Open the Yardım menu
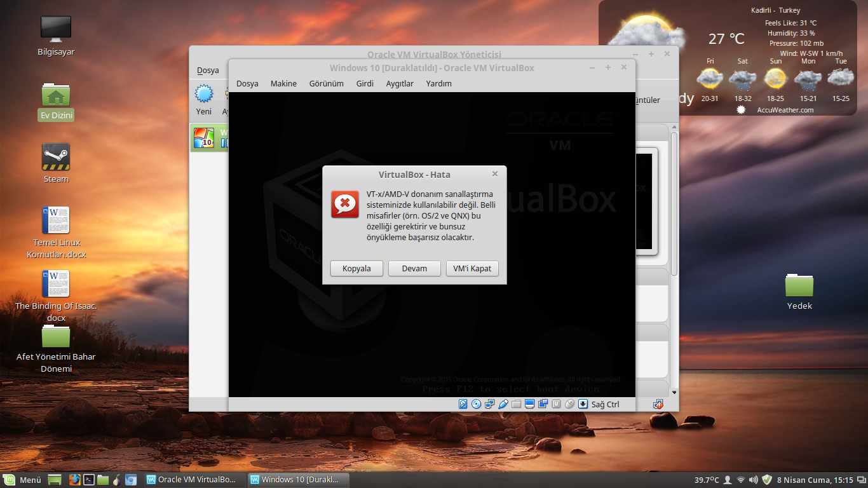The image size is (868, 488). [x=439, y=83]
